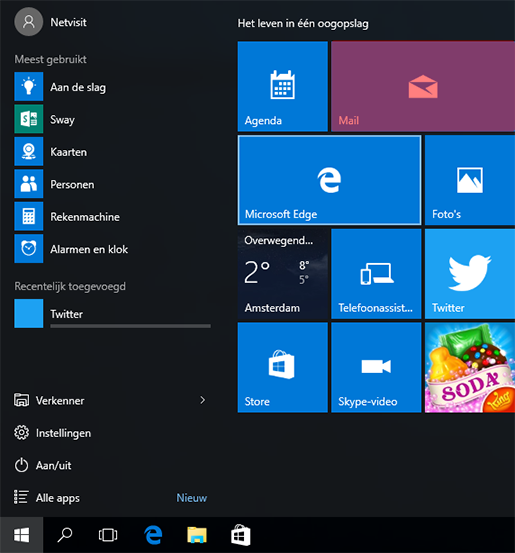Open the Amsterdam weather tile

(283, 274)
